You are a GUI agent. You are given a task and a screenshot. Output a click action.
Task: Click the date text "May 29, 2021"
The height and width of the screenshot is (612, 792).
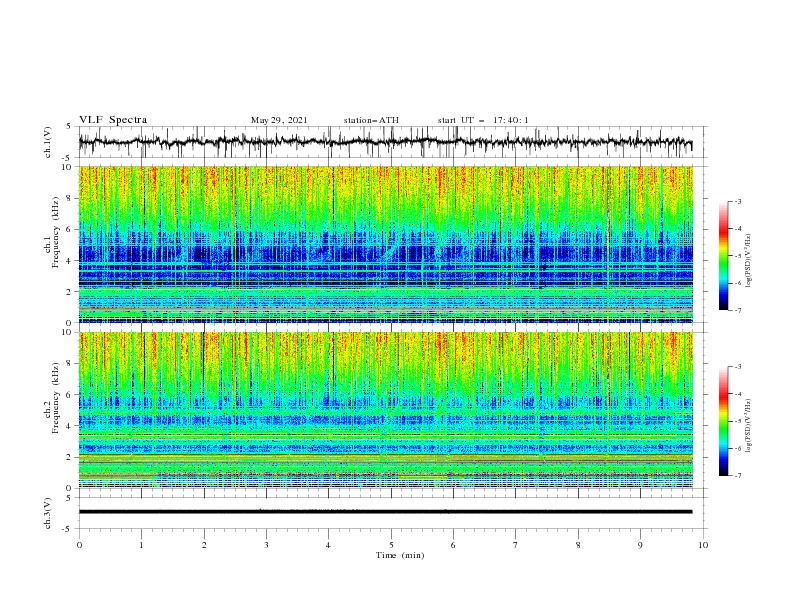(x=279, y=120)
